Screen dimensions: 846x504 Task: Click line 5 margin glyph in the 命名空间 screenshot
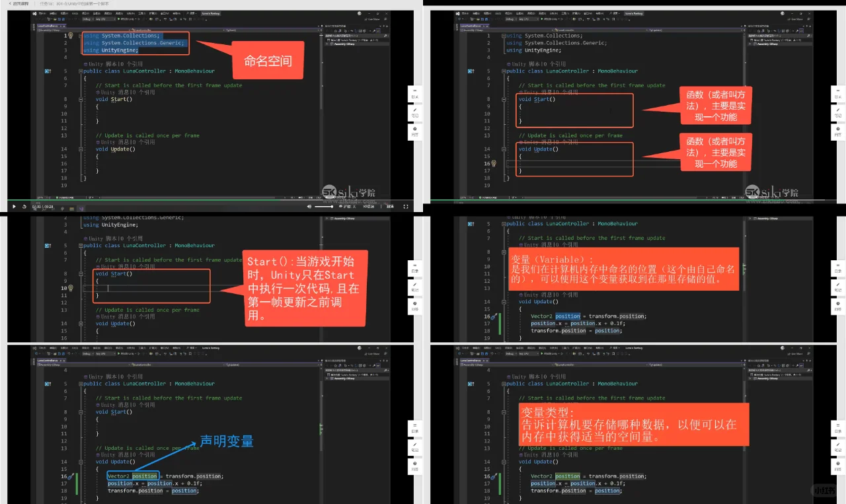pos(47,71)
